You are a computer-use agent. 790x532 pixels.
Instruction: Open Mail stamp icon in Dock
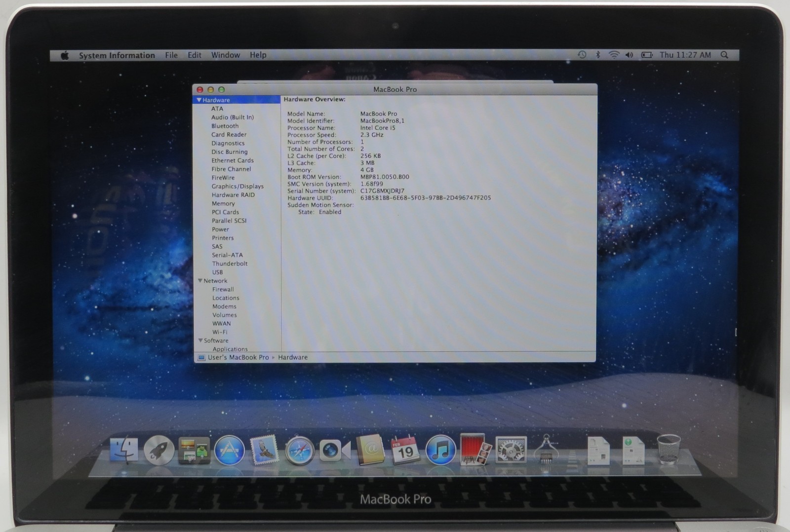click(x=264, y=450)
